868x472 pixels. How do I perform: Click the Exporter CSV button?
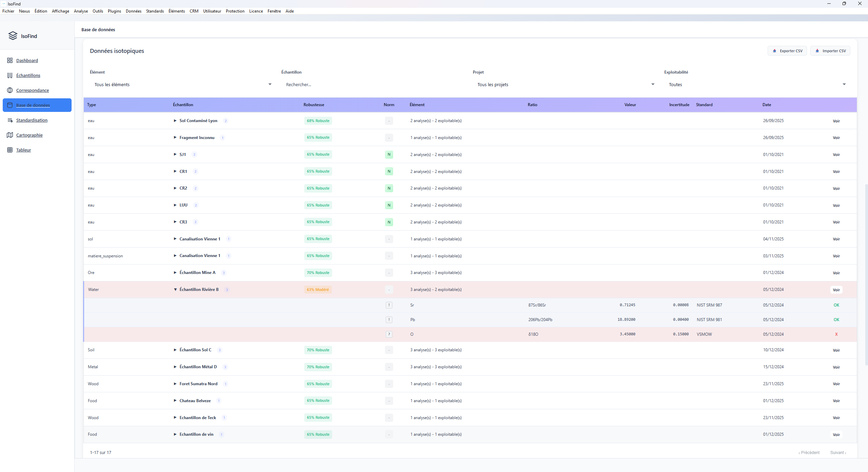787,51
